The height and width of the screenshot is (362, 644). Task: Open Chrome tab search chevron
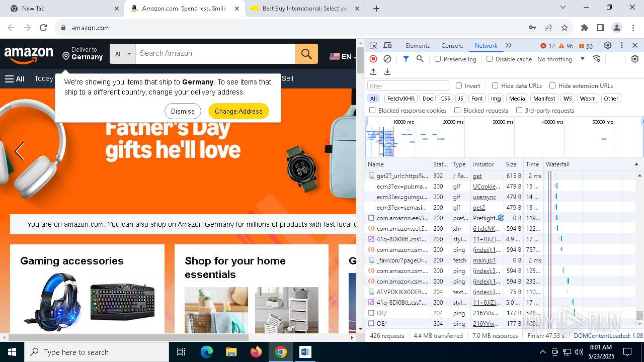(x=564, y=8)
